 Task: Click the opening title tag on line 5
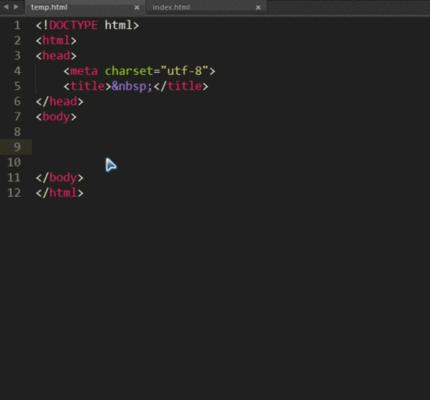(x=87, y=86)
